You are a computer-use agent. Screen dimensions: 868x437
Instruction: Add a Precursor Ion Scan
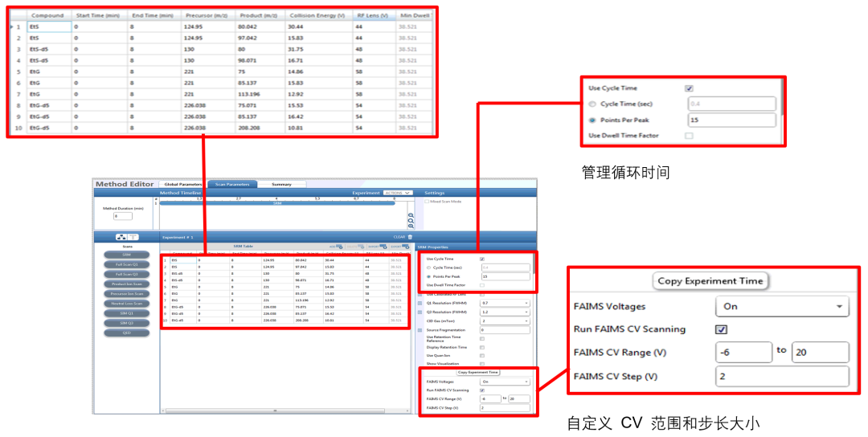127,294
